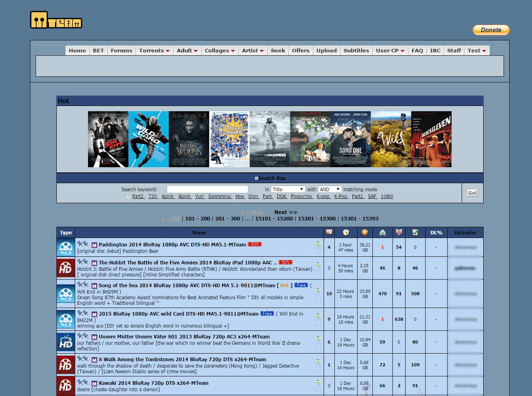The width and height of the screenshot is (532, 396).
Task: Star A Walk Among the Tombstones torrent
Action: (318, 368)
